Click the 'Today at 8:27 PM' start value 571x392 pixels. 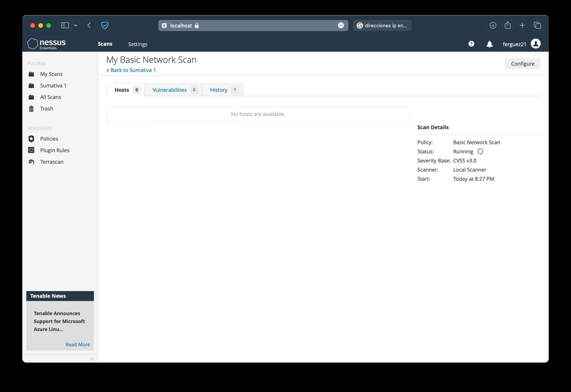pos(474,179)
